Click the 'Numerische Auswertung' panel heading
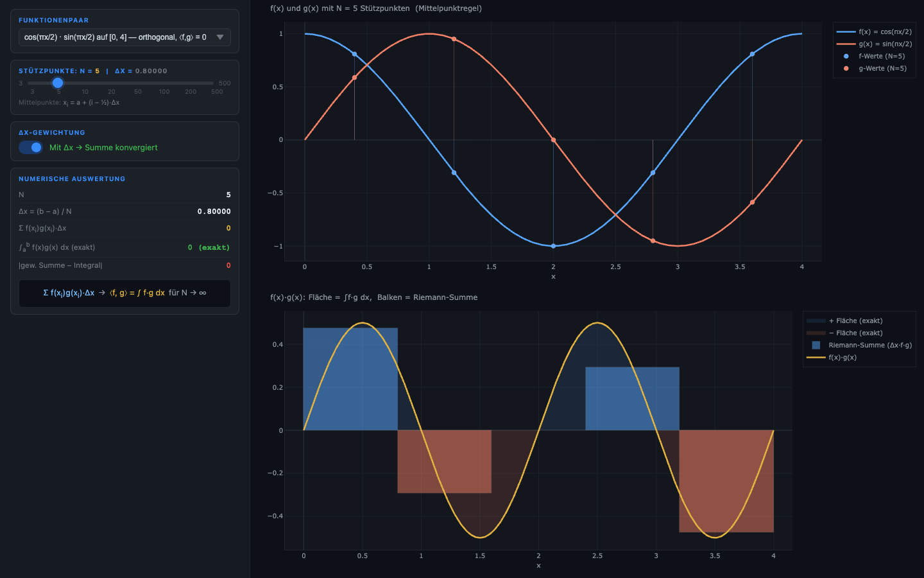Viewport: 924px width, 578px height. coord(72,179)
